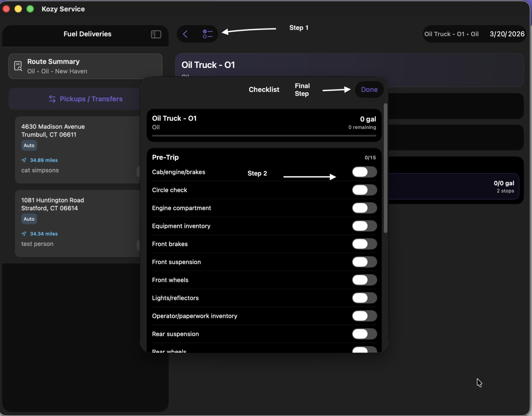Switch on Lights/reflectors toggle

[x=364, y=298]
